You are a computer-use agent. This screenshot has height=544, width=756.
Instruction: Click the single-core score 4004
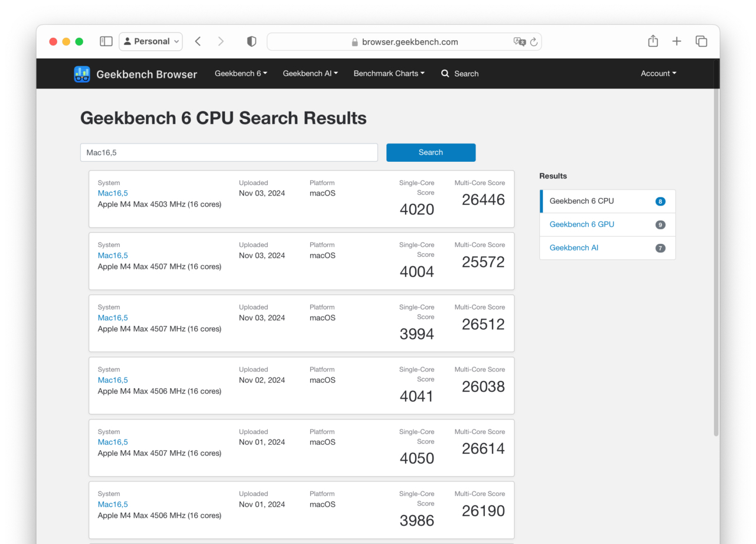[x=417, y=272]
